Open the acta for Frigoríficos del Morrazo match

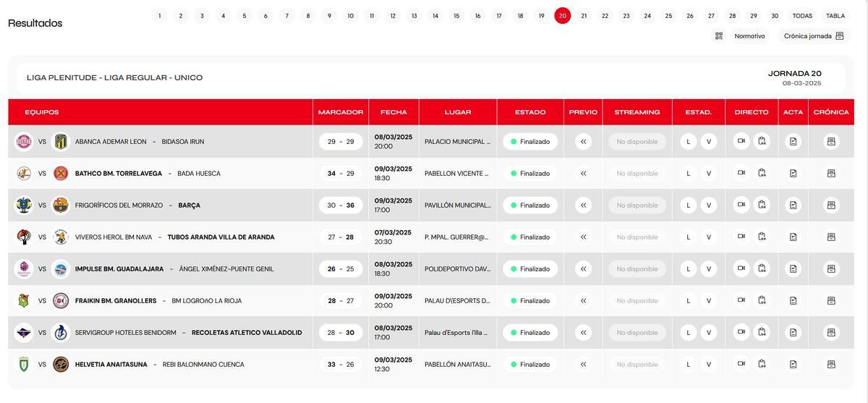coord(793,205)
